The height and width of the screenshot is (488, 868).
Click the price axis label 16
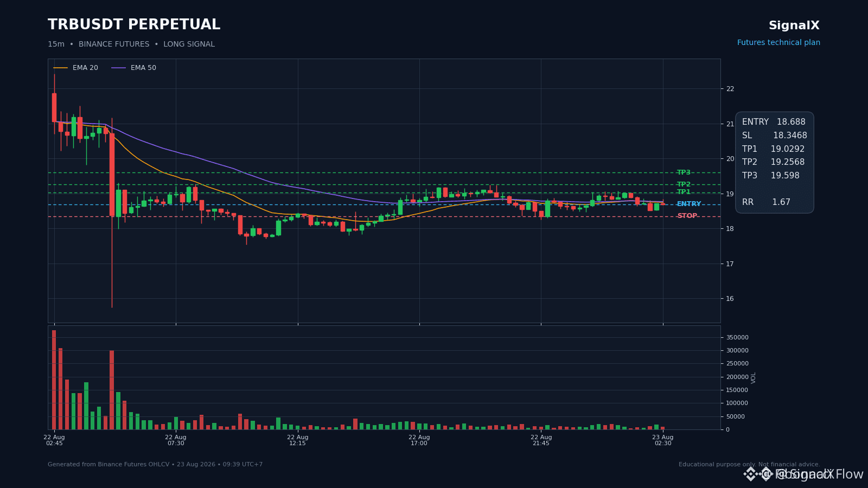coord(730,299)
